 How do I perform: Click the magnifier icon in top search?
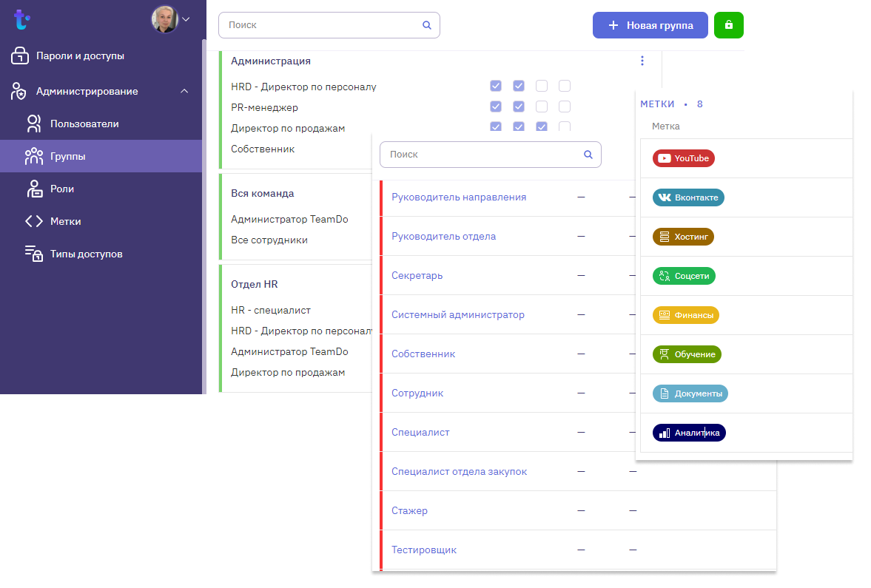pyautogui.click(x=426, y=25)
